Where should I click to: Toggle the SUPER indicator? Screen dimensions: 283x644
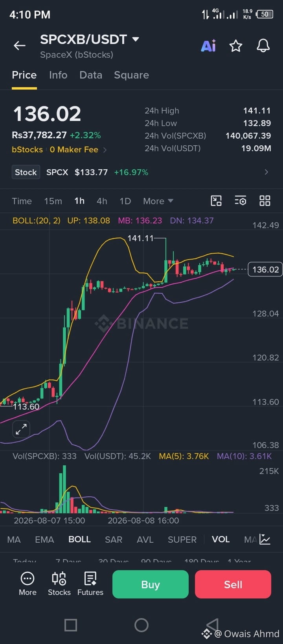pyautogui.click(x=182, y=540)
